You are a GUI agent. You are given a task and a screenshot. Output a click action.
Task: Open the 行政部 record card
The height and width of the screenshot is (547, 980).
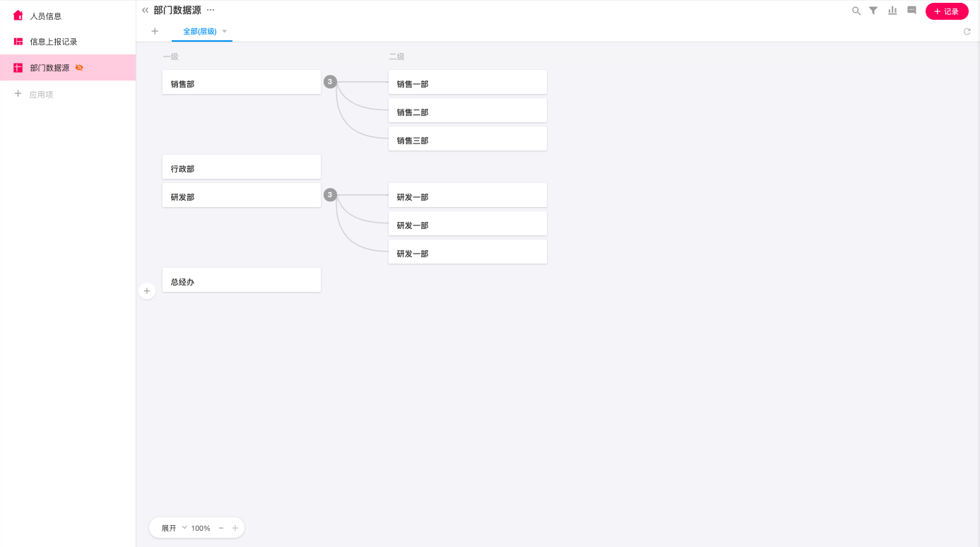click(x=241, y=167)
